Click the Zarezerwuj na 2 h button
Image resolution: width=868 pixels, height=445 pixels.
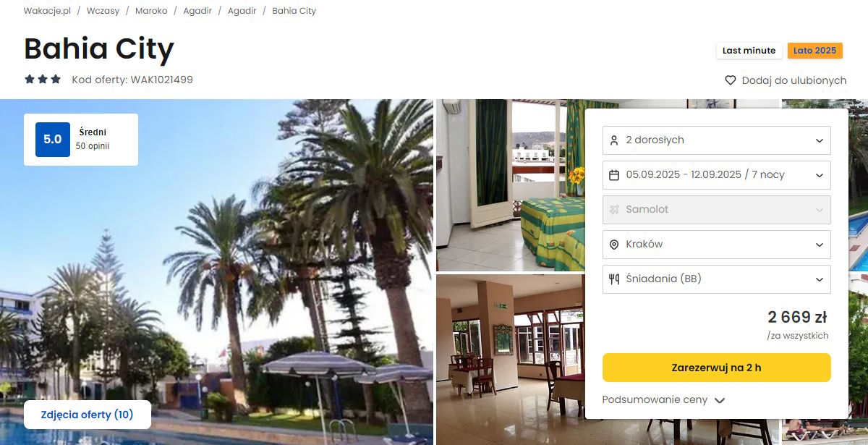coord(717,368)
